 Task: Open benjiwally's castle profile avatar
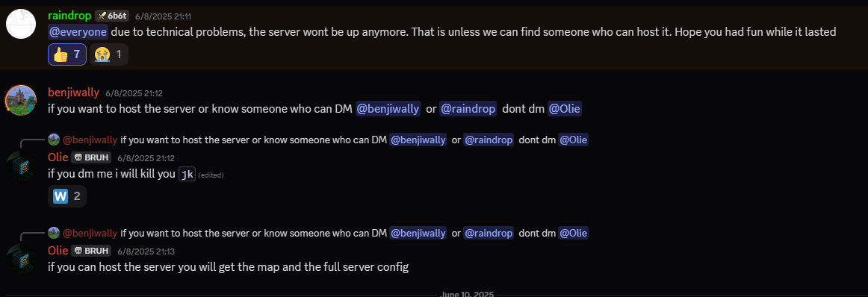(x=21, y=101)
